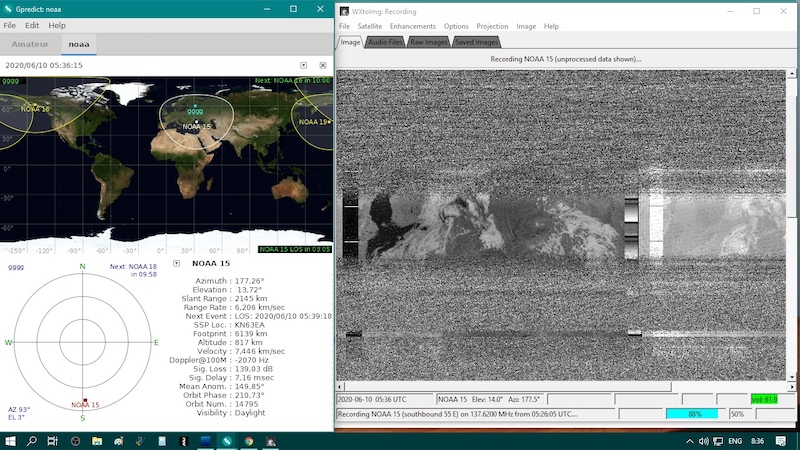Open the Raw Images tab
The image size is (800, 450).
coord(428,42)
